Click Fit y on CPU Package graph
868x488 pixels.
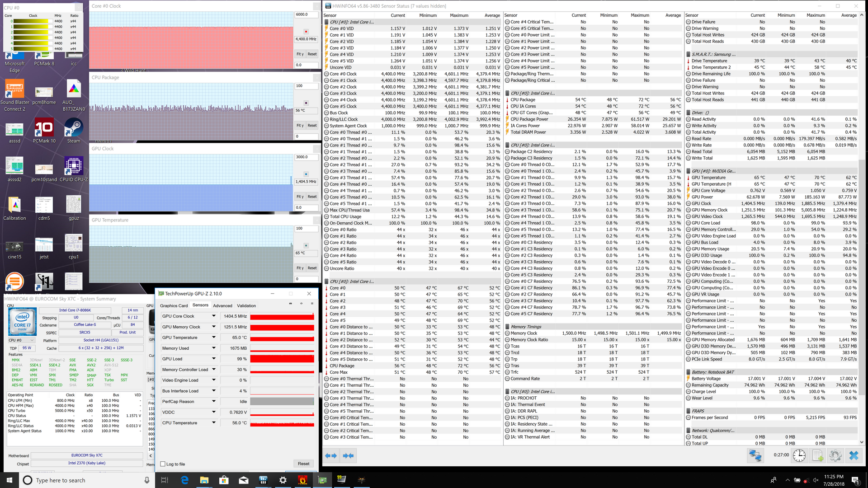click(x=300, y=126)
